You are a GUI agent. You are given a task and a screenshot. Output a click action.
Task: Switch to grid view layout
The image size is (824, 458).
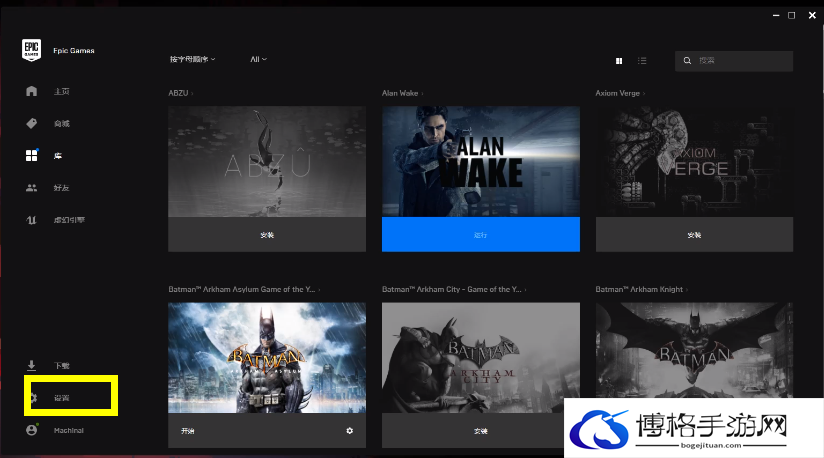(x=619, y=61)
